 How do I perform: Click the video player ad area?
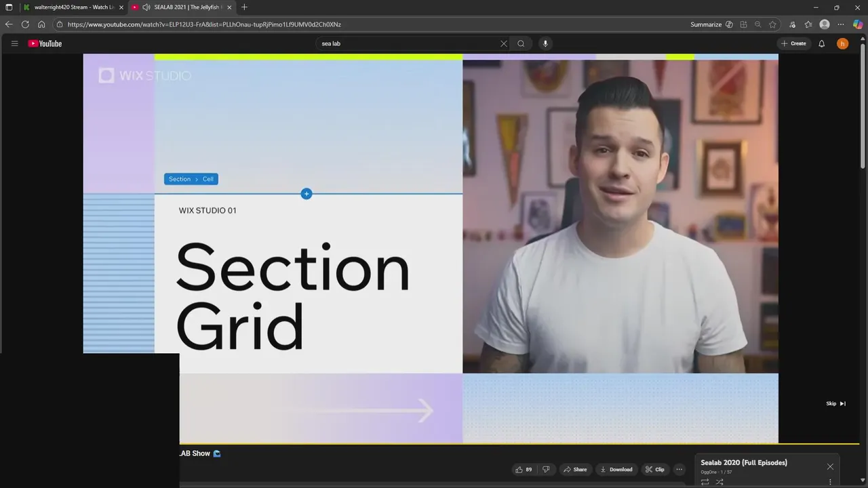coord(431,248)
